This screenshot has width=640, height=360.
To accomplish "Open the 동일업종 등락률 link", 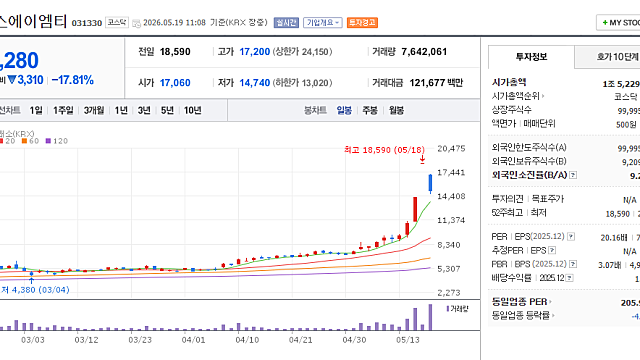I will pos(520,316).
